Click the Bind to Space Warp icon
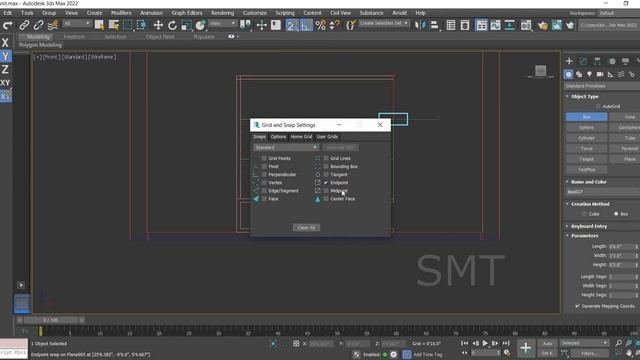This screenshot has height=360, width=640. click(x=53, y=25)
